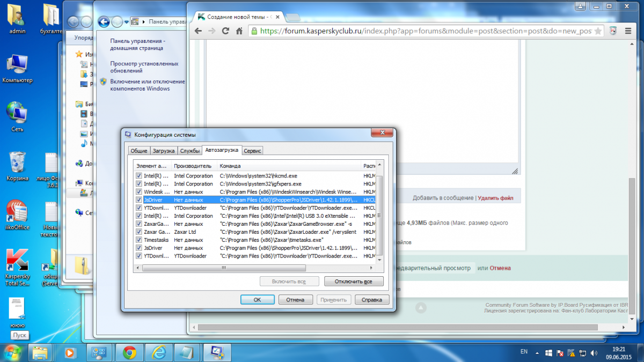Viewport: 644px width, 362px height.
Task: Open the Упорядочить menu in Explorer window
Action: (x=84, y=38)
